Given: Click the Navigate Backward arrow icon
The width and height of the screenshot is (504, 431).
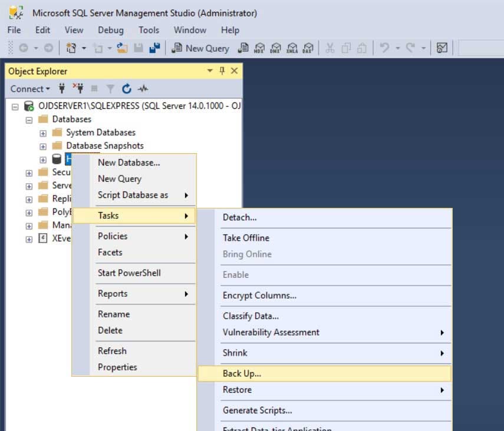Looking at the screenshot, I should 24,48.
